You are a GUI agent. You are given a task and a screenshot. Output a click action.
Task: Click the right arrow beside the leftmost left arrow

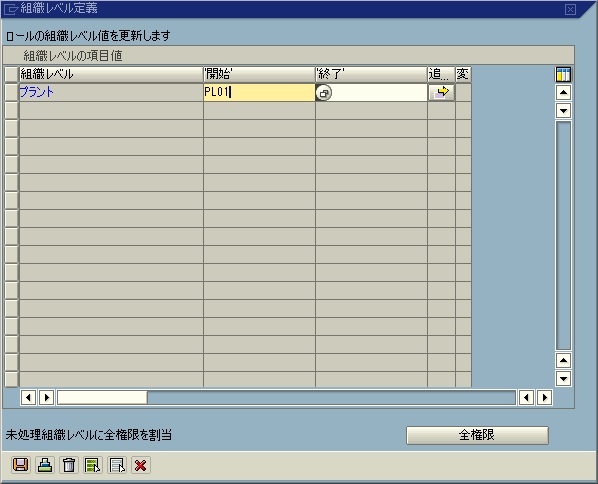point(47,398)
